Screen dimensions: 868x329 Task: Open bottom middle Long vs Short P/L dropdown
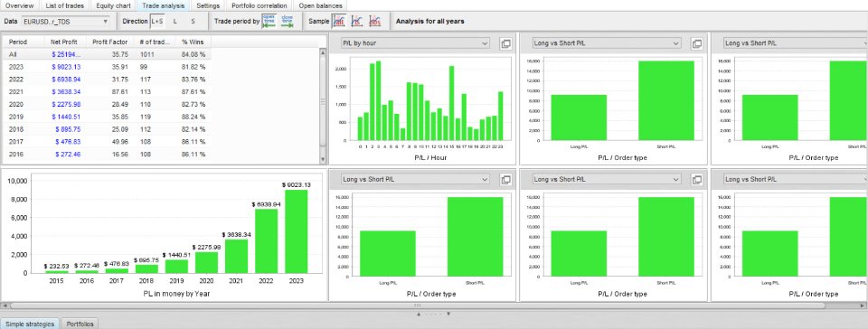pos(606,179)
